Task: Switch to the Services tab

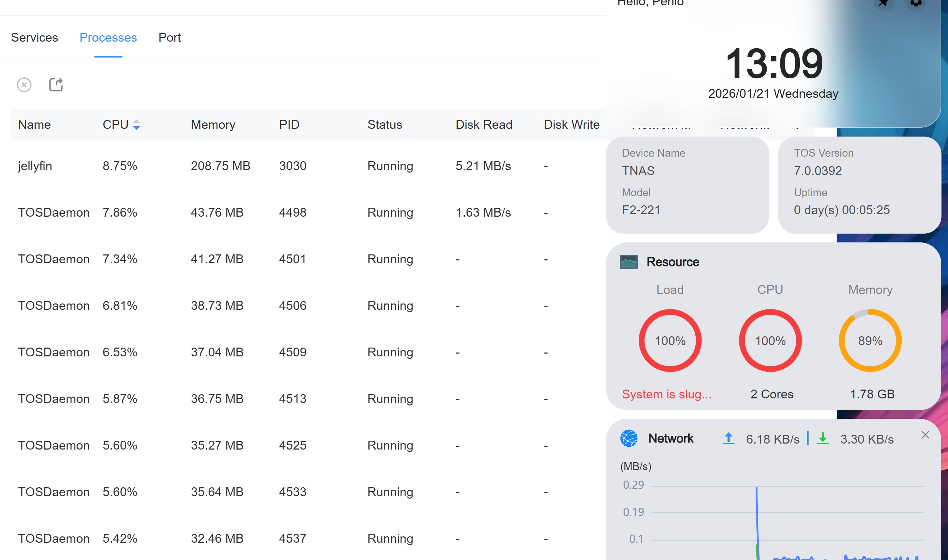Action: click(34, 37)
